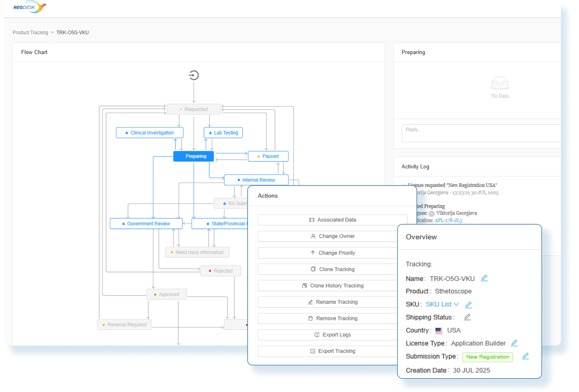
Task: Go to Product Tracking breadcrumb
Action: click(x=30, y=33)
